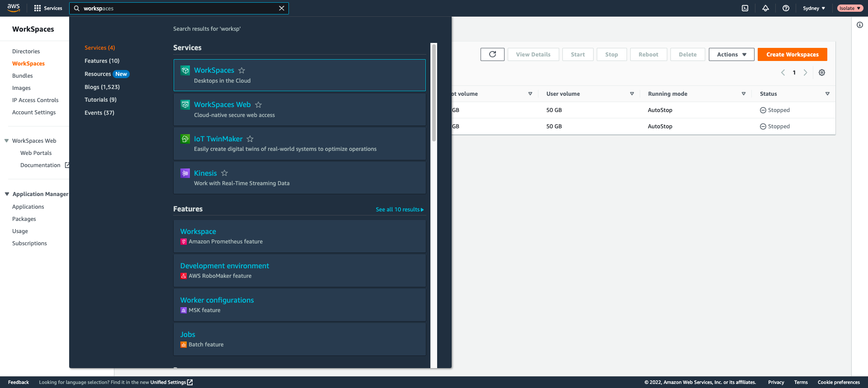868x388 pixels.
Task: Clear the search box with X
Action: coord(282,8)
